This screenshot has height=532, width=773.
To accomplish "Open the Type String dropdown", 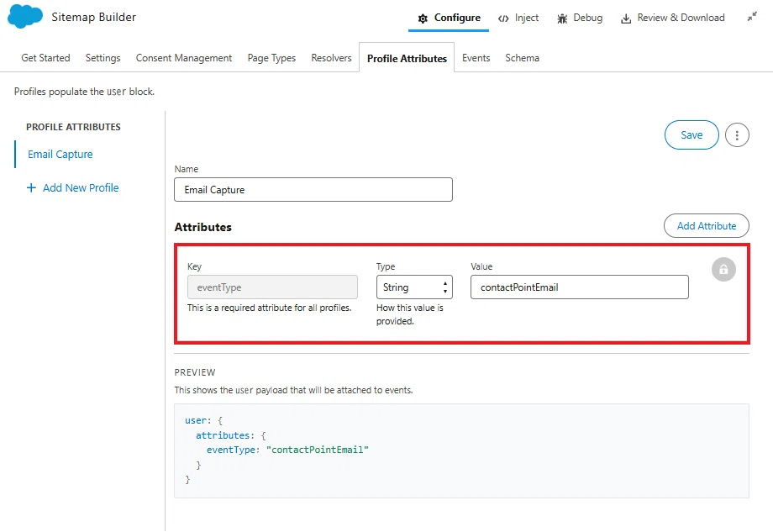I will pos(414,287).
